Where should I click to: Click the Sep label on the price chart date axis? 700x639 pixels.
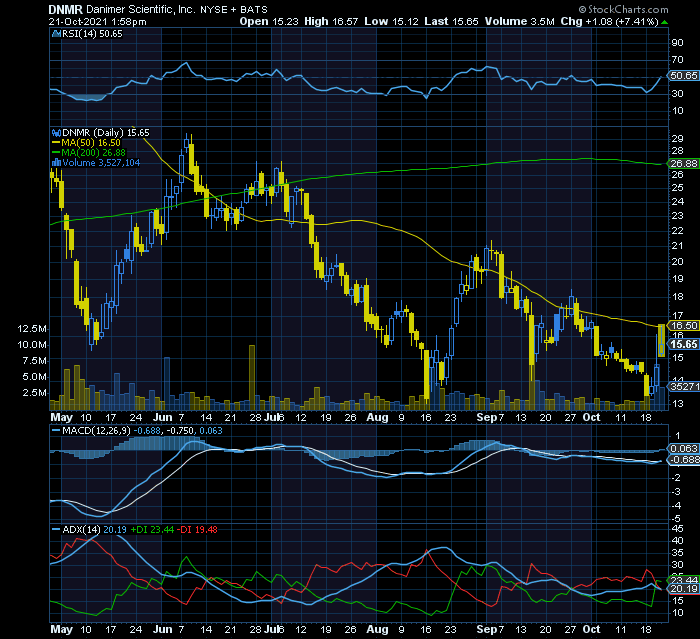[487, 418]
